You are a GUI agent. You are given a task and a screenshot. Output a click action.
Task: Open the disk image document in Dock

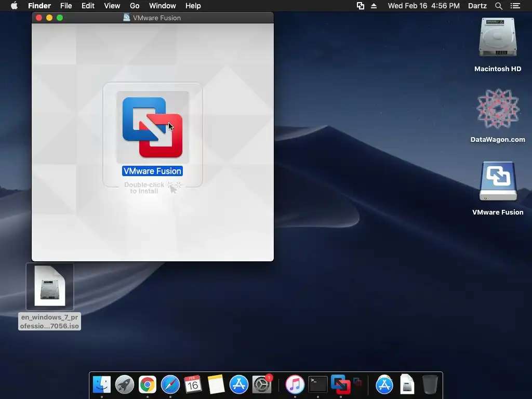click(407, 384)
